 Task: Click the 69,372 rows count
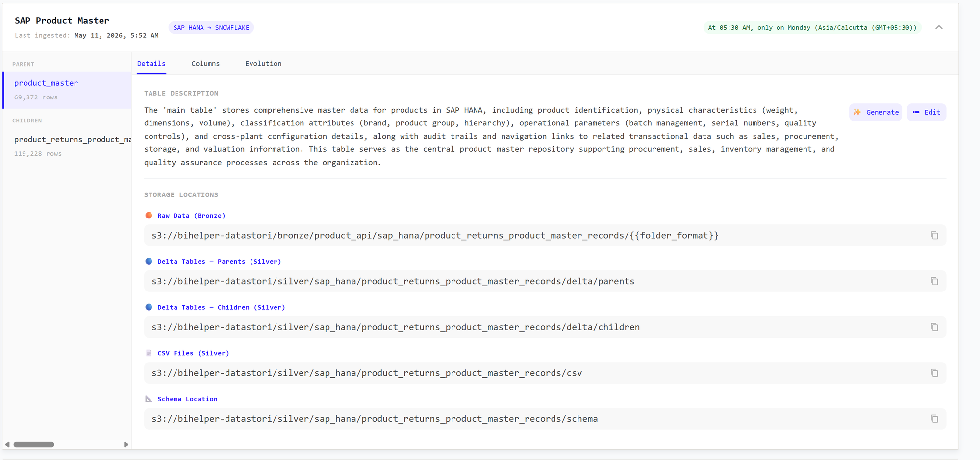click(x=36, y=97)
